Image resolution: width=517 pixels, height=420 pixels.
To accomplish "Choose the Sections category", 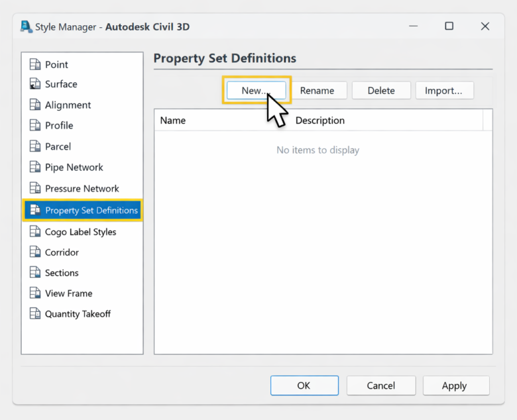I will pyautogui.click(x=82, y=273).
